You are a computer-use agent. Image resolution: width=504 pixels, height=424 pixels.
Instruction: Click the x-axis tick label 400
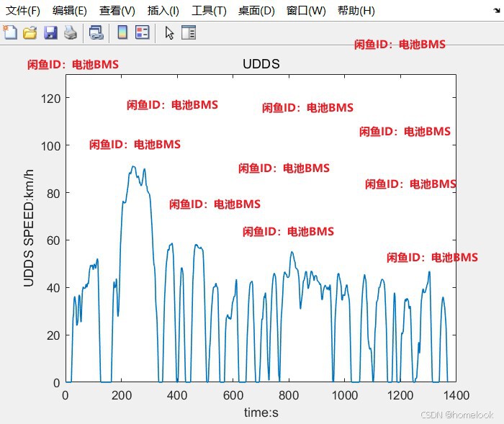click(177, 395)
